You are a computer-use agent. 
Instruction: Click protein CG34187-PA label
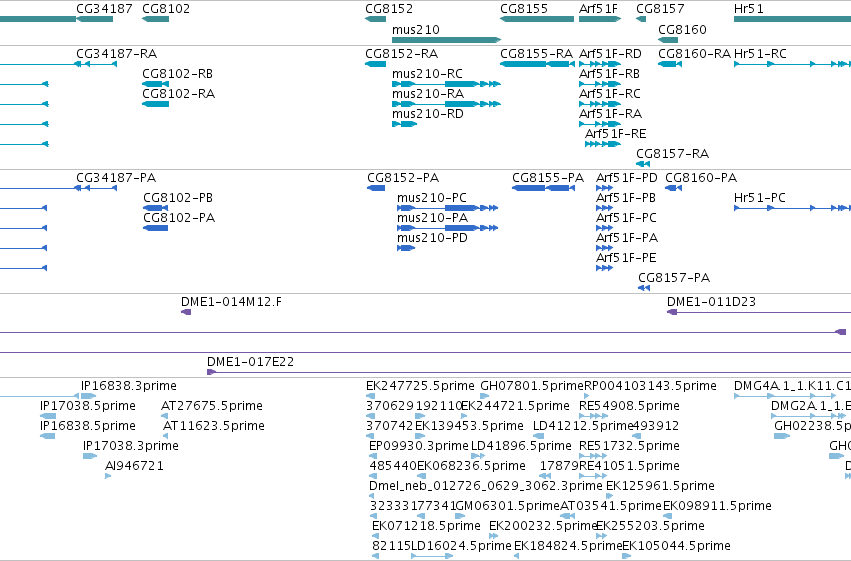116,178
